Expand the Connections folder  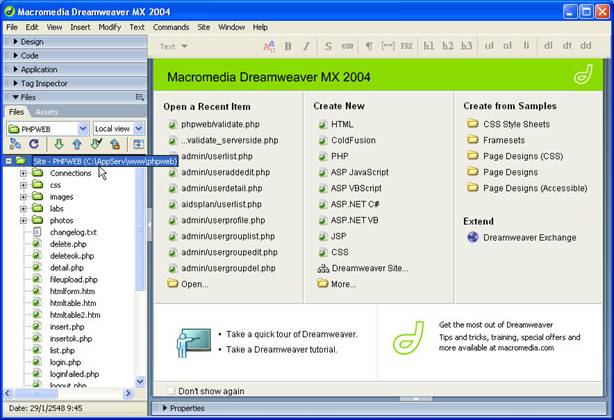(23, 173)
